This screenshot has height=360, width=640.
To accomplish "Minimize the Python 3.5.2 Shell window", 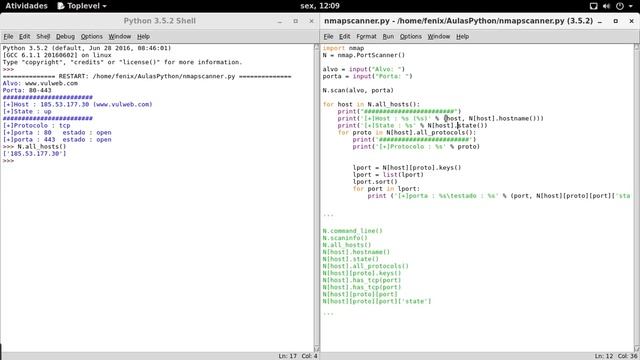I will [x=280, y=21].
